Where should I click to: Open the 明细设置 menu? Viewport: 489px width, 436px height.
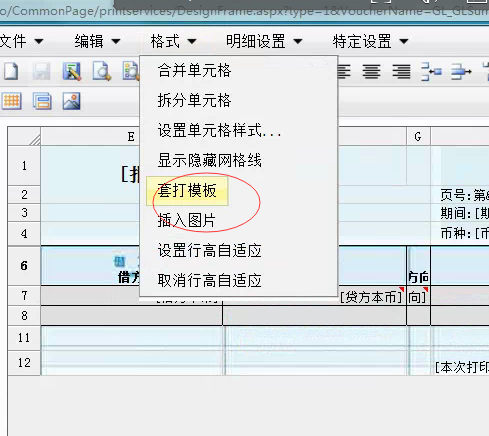tap(264, 41)
